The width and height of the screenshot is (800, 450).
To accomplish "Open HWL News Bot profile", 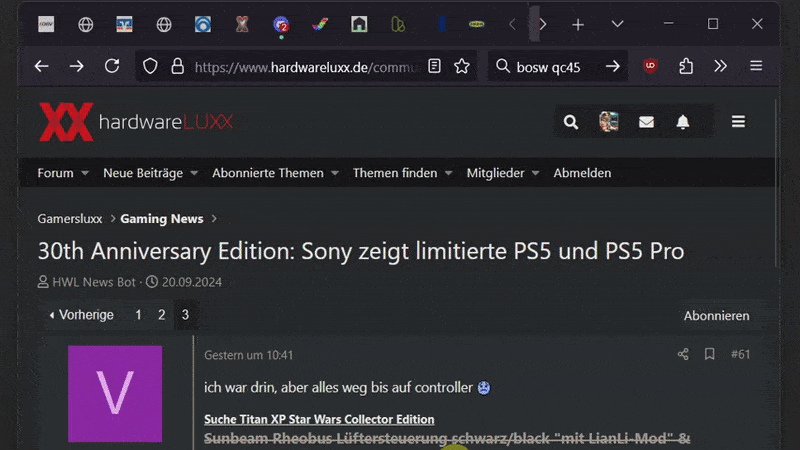I will coord(94,282).
